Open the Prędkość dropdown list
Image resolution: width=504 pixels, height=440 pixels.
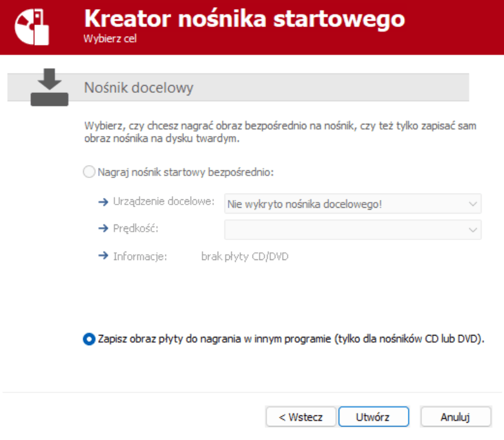pos(352,230)
